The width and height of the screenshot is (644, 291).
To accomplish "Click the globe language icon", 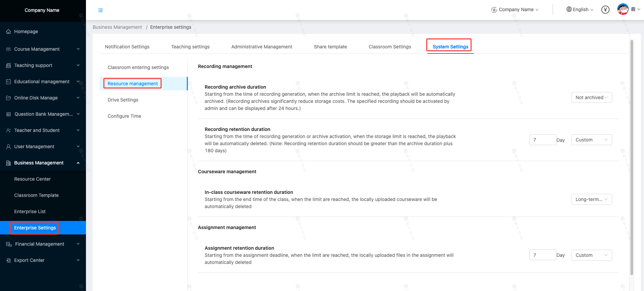I will point(569,9).
